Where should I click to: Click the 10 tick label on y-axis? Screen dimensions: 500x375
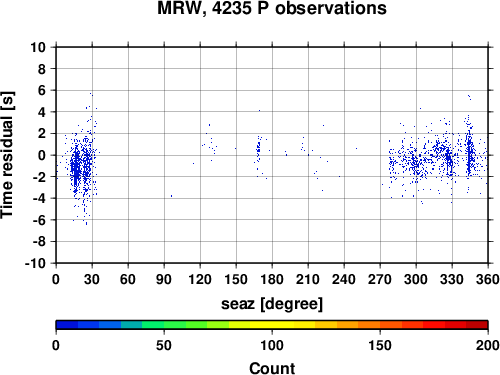coord(38,47)
